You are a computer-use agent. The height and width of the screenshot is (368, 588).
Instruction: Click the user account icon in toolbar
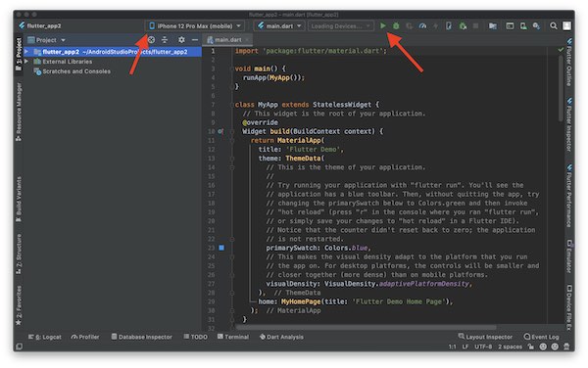coord(566,25)
